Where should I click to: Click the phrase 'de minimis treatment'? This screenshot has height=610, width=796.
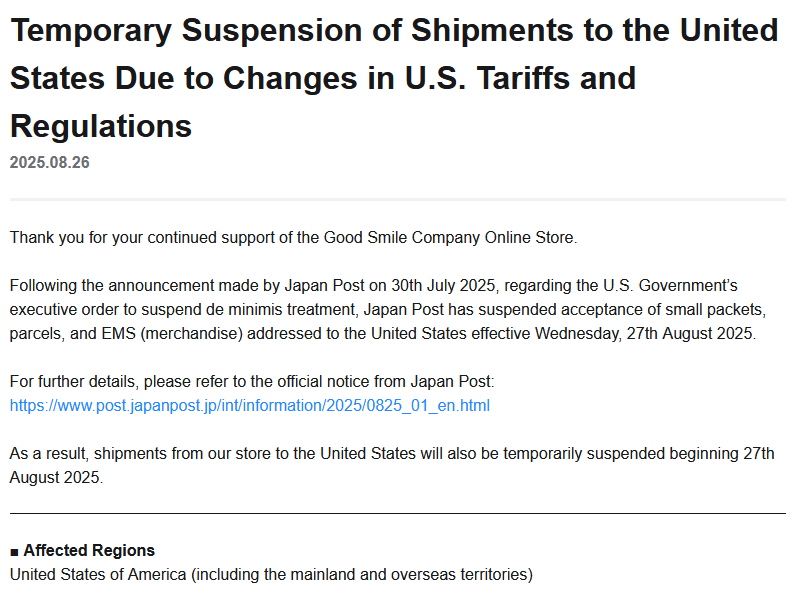tap(280, 310)
